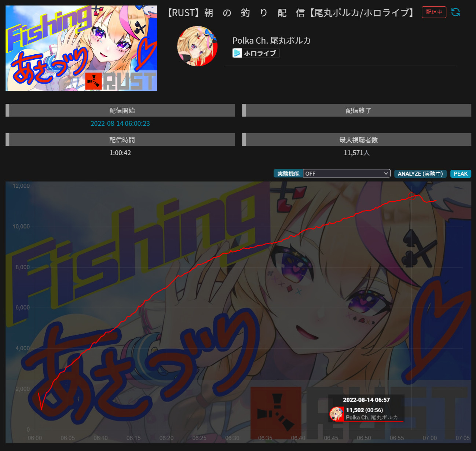The width and height of the screenshot is (476, 451).
Task: Click the 06:20 x-axis time label
Action: coord(166,438)
